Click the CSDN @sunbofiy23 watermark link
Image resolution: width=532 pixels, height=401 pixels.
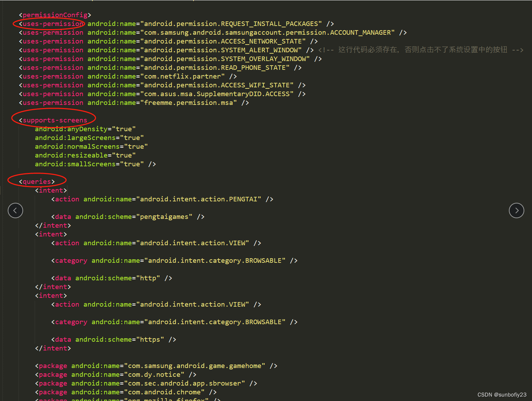tap(502, 395)
